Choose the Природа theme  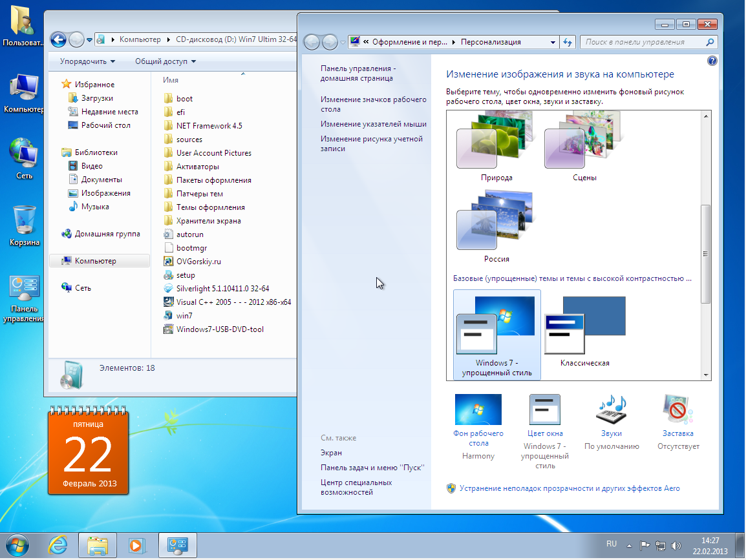click(496, 141)
